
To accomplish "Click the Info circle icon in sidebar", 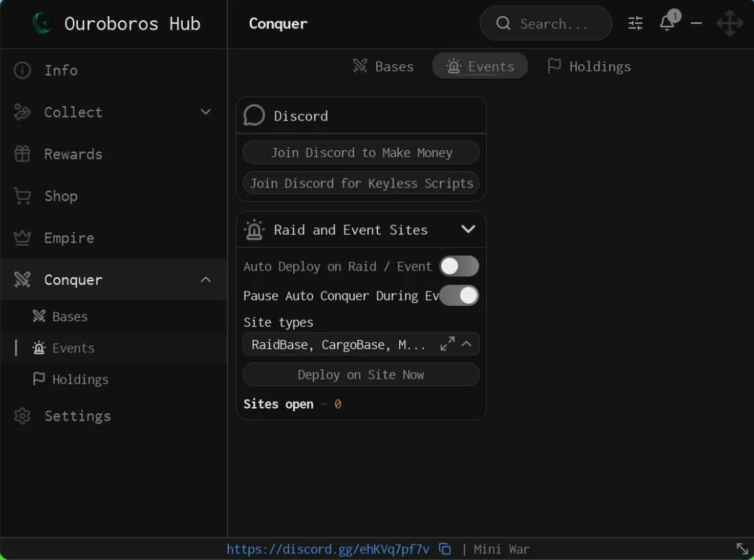I will [22, 70].
